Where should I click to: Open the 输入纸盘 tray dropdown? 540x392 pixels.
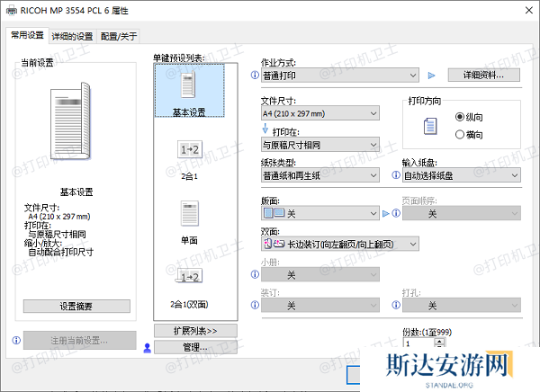tap(462, 175)
